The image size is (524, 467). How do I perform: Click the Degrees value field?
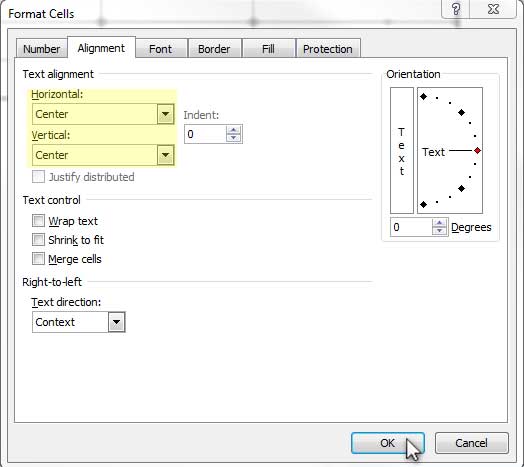coord(411,227)
